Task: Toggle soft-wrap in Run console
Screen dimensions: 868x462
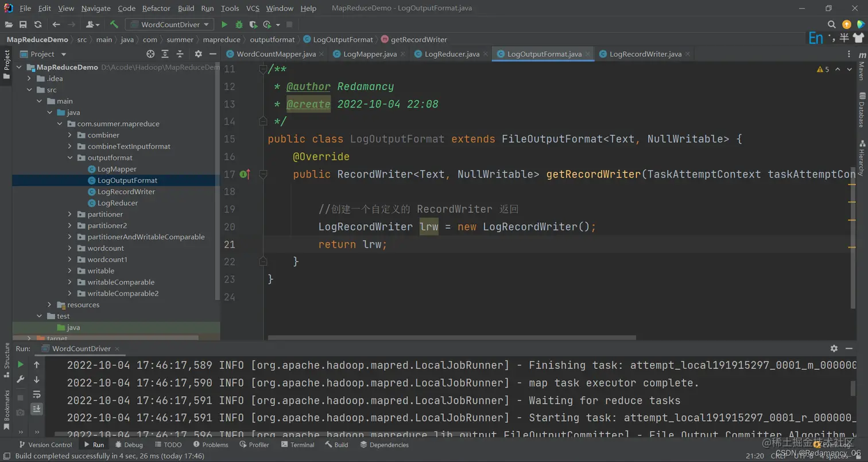Action: [x=37, y=394]
